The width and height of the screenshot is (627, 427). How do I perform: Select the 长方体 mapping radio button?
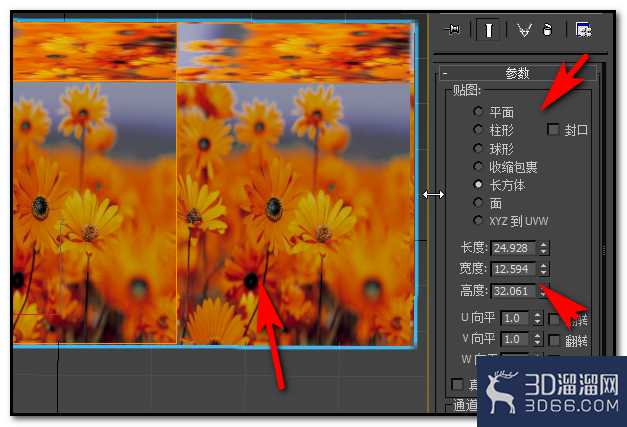pyautogui.click(x=478, y=184)
